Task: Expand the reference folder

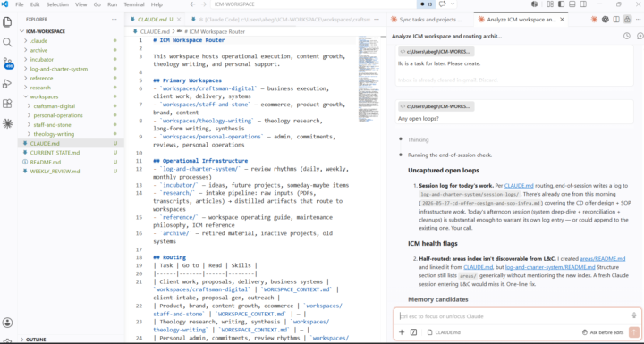Action: tap(26, 78)
